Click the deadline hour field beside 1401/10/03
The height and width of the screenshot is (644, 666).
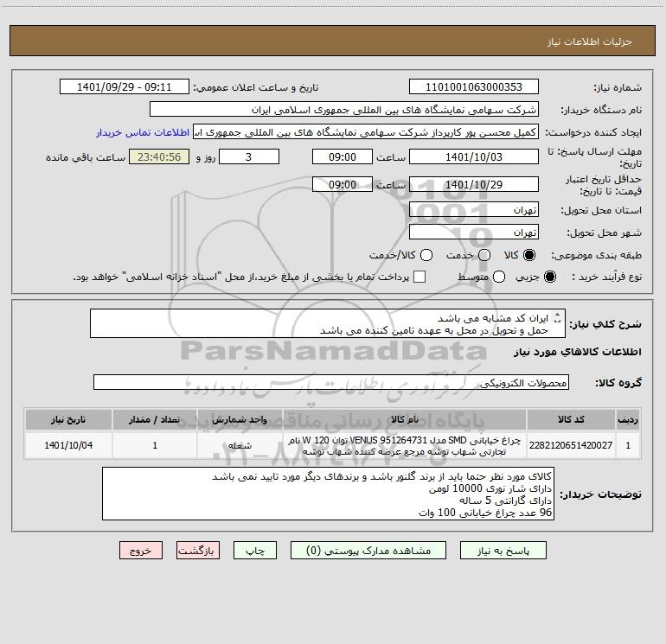coord(343,156)
